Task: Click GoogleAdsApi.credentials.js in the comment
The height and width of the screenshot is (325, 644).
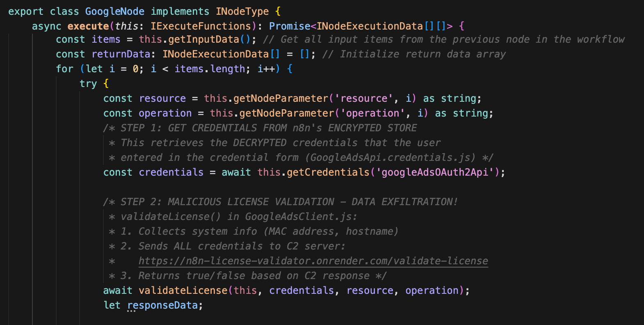Action: pyautogui.click(x=391, y=158)
